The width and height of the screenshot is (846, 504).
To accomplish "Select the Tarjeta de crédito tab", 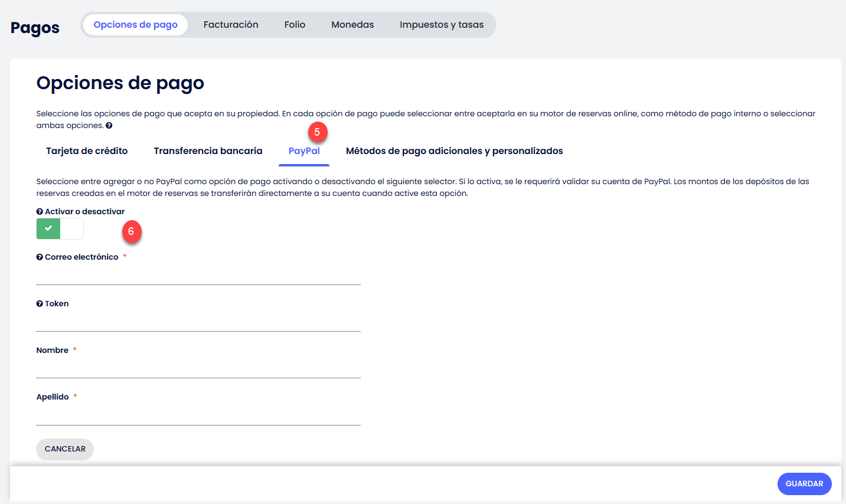I will click(87, 151).
